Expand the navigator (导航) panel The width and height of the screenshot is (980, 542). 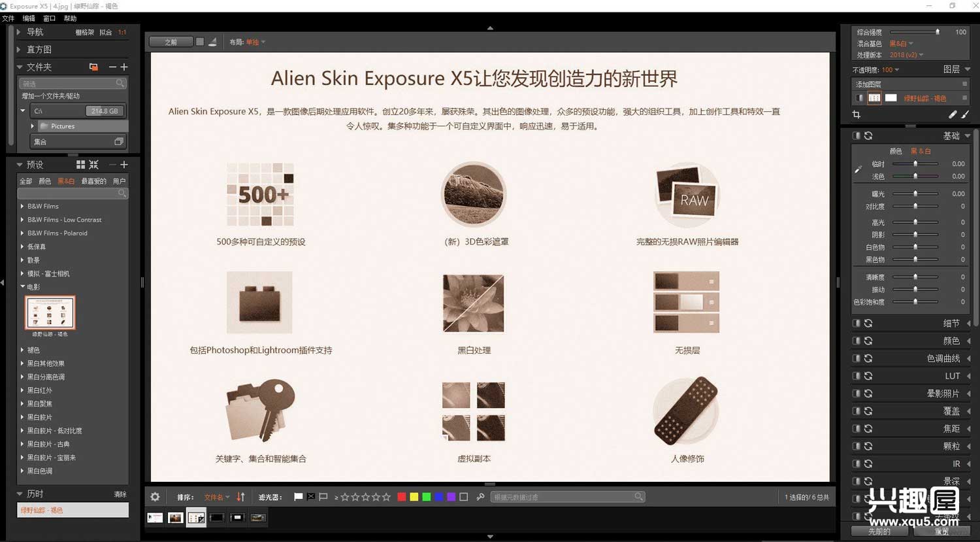pos(19,31)
